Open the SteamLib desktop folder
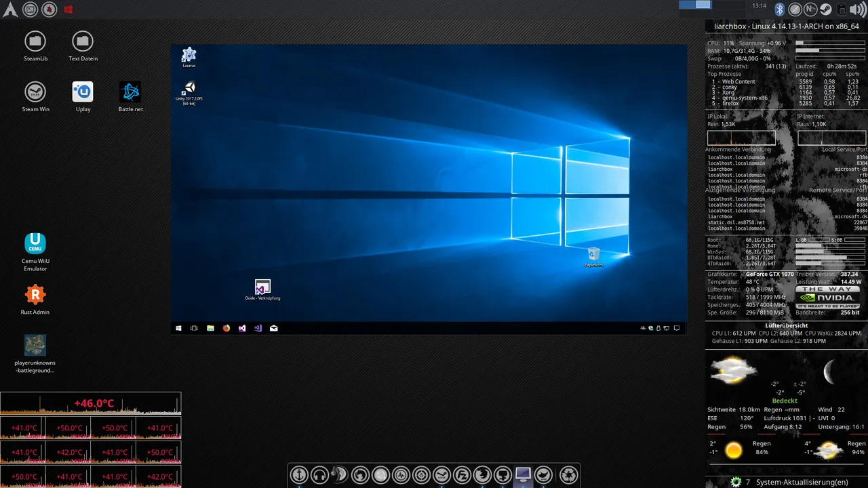This screenshot has width=868, height=488. pyautogui.click(x=35, y=46)
